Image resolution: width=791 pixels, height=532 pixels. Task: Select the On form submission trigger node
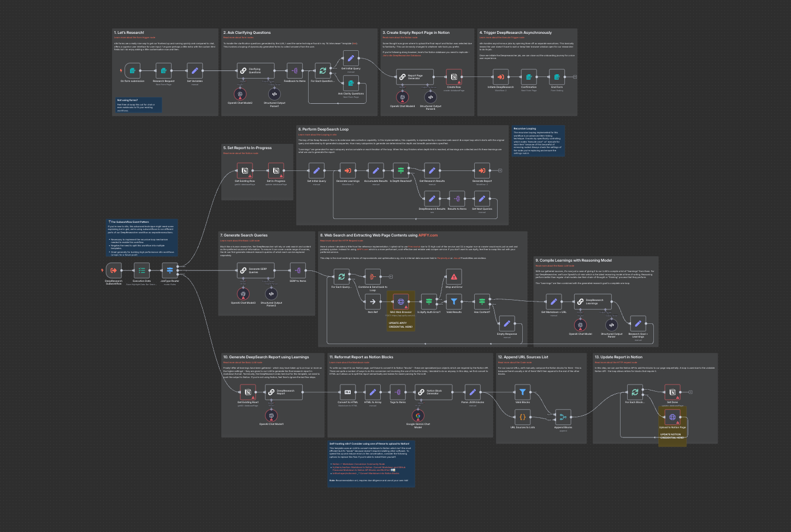132,70
